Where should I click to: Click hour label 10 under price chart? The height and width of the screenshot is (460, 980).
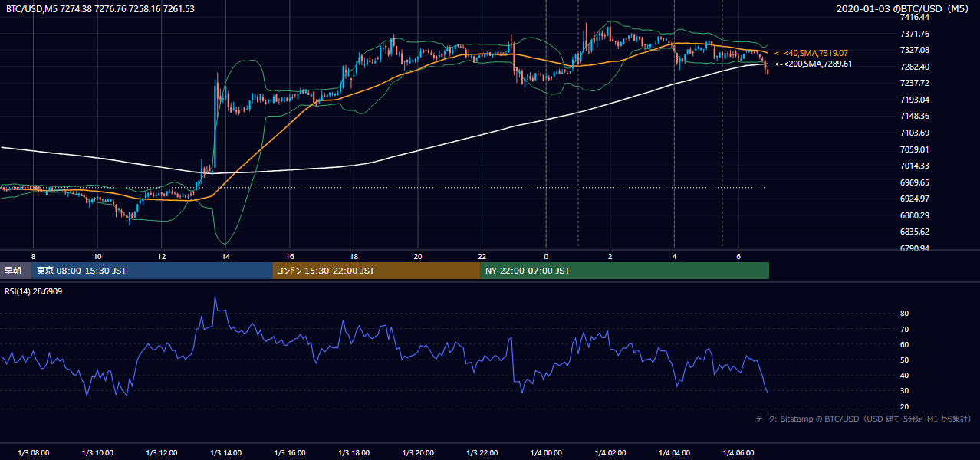tap(97, 256)
